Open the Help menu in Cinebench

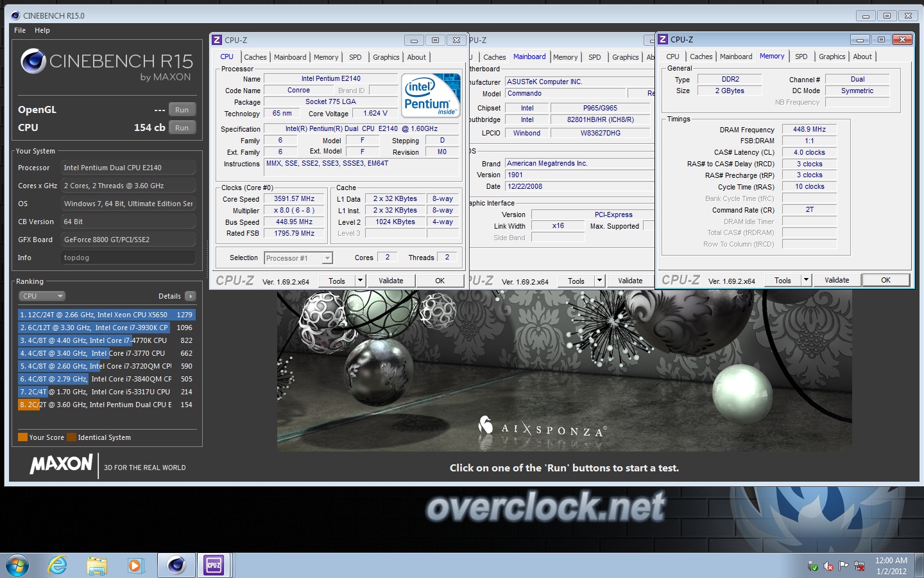[42, 30]
